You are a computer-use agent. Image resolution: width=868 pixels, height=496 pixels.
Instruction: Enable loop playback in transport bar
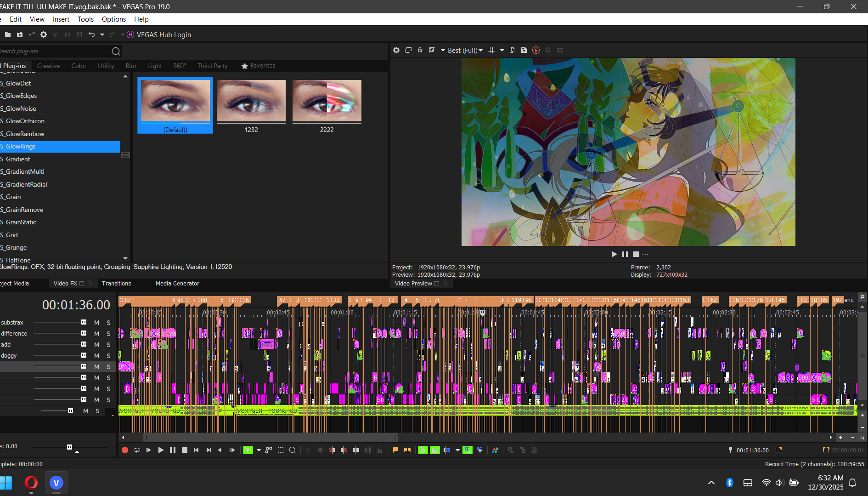137,450
